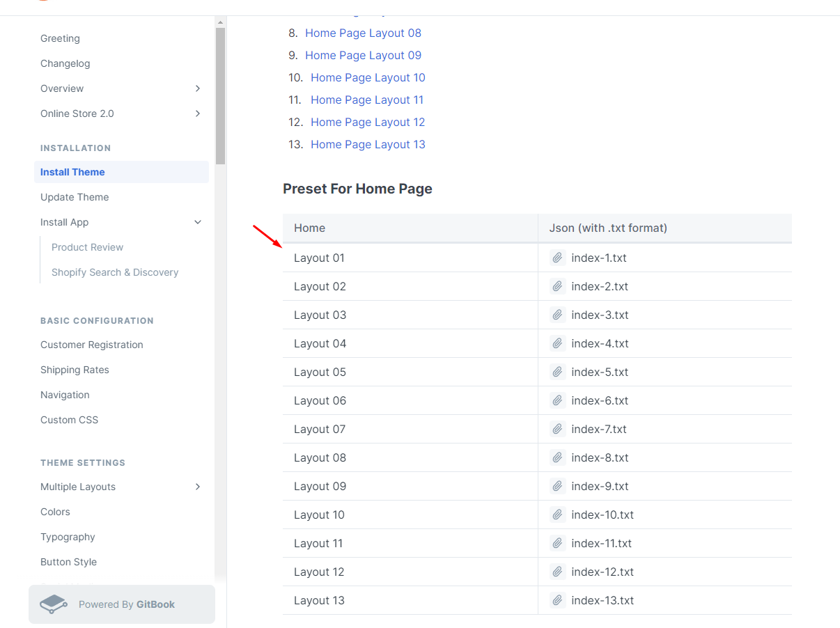Viewport: 840px width, 628px height.
Task: Click the Powered By GitBook button
Action: coord(122,604)
